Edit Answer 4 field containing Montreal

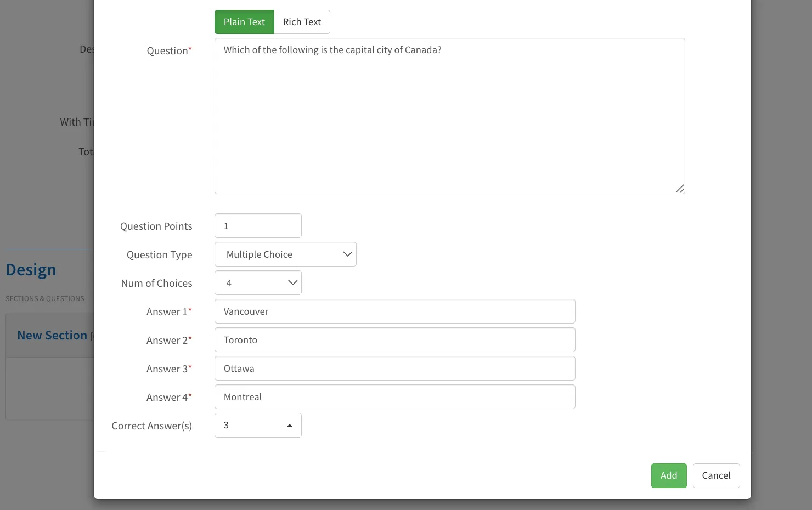[x=394, y=397]
